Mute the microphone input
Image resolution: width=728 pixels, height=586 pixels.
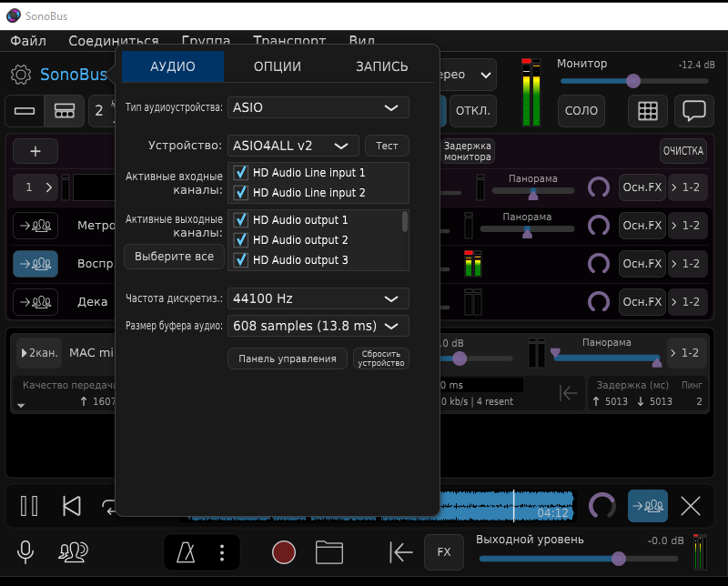point(25,551)
